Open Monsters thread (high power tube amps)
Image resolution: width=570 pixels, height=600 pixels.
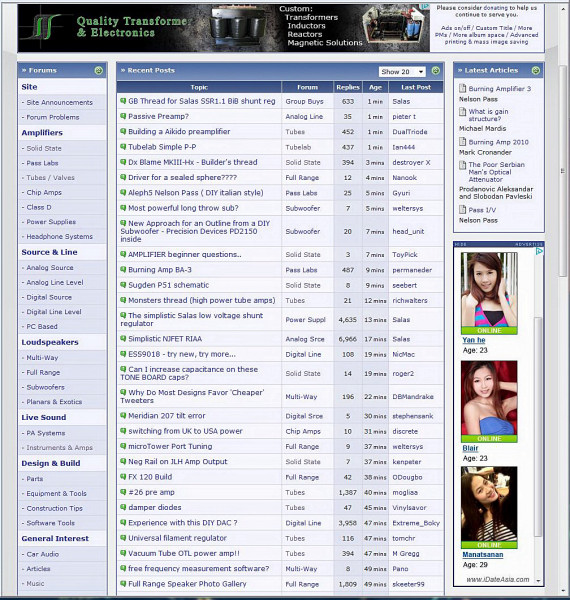coord(202,300)
